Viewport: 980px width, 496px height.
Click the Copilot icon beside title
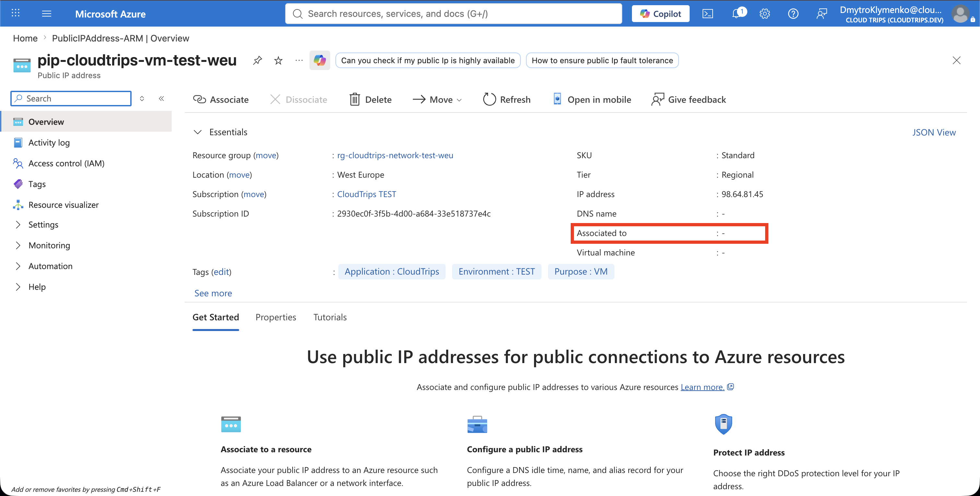click(320, 60)
